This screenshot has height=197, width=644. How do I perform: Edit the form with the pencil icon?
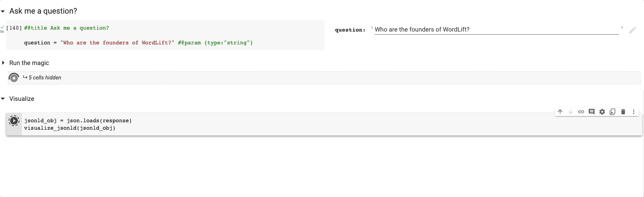click(632, 30)
